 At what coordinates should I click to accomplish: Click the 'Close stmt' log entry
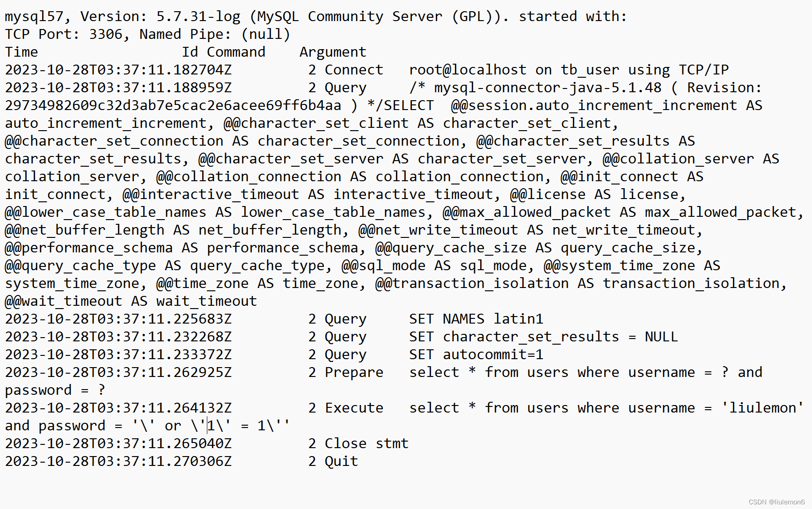click(366, 443)
